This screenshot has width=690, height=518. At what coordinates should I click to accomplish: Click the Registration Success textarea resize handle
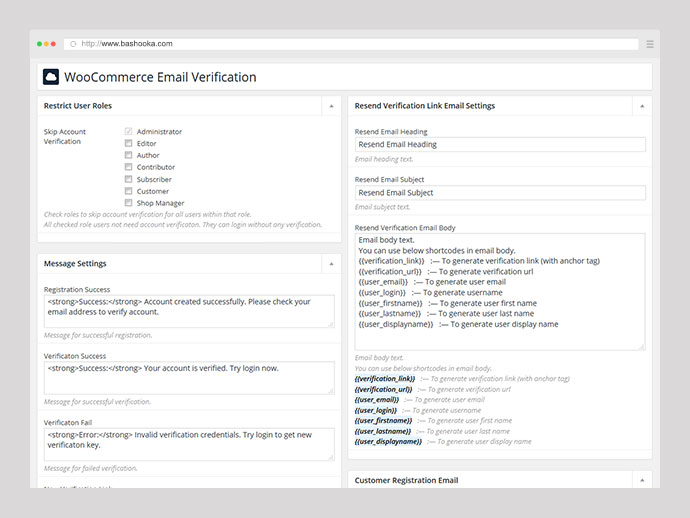(331, 324)
